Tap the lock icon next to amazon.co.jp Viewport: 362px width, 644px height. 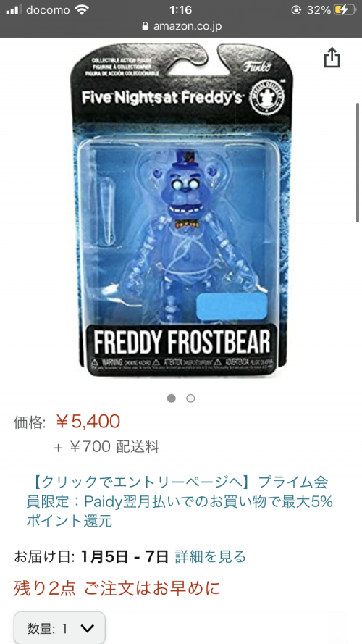[x=145, y=27]
